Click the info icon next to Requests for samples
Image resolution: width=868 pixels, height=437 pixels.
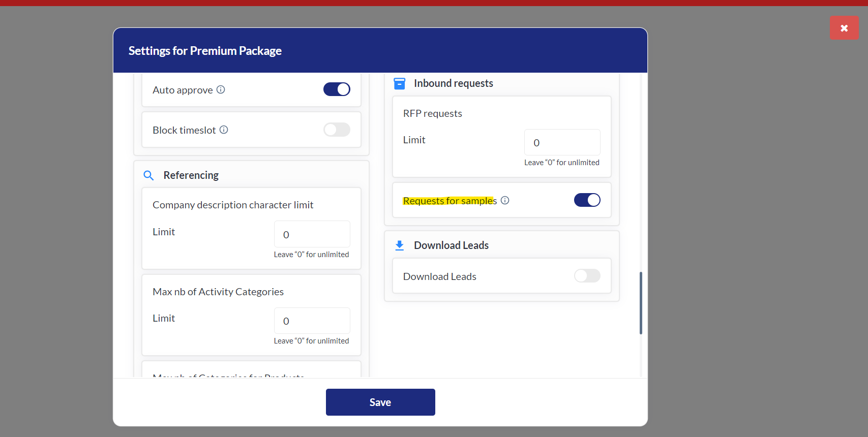[x=505, y=200]
